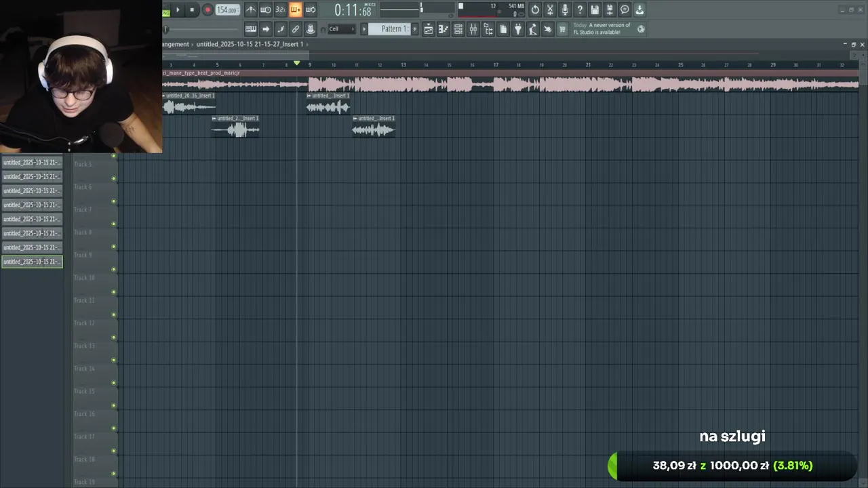
Task: Click bar 25 on the timeline ruler
Action: tap(680, 65)
